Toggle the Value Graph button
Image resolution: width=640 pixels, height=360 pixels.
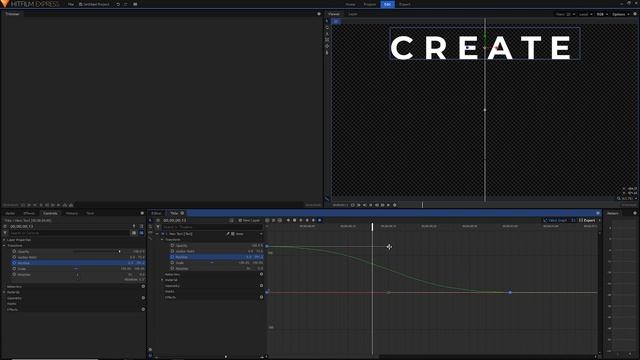[555, 220]
